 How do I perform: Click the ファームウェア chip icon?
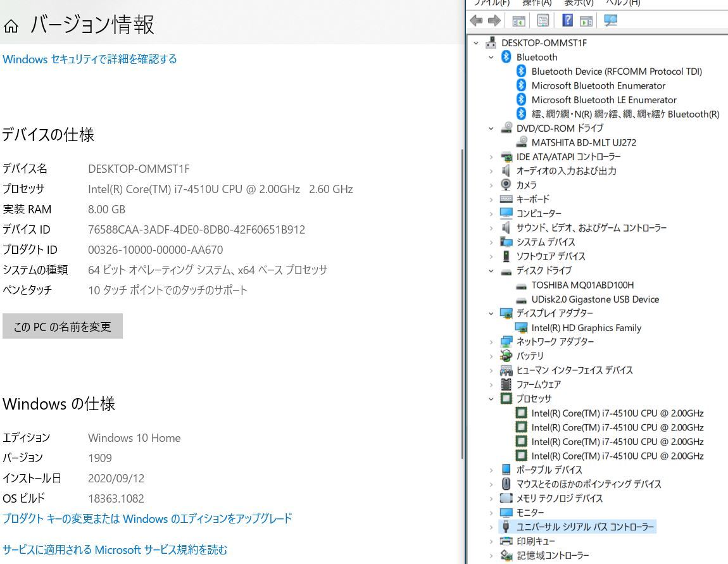[x=506, y=384]
